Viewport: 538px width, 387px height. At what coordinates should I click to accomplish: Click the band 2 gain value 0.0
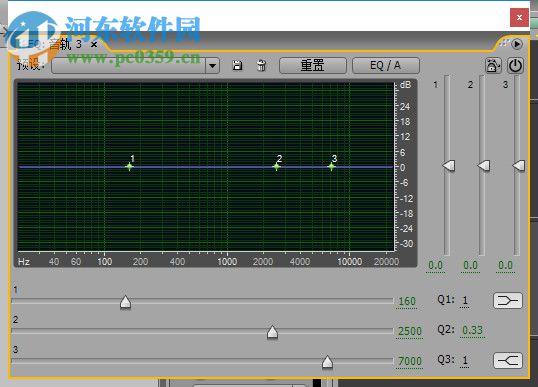(x=470, y=266)
